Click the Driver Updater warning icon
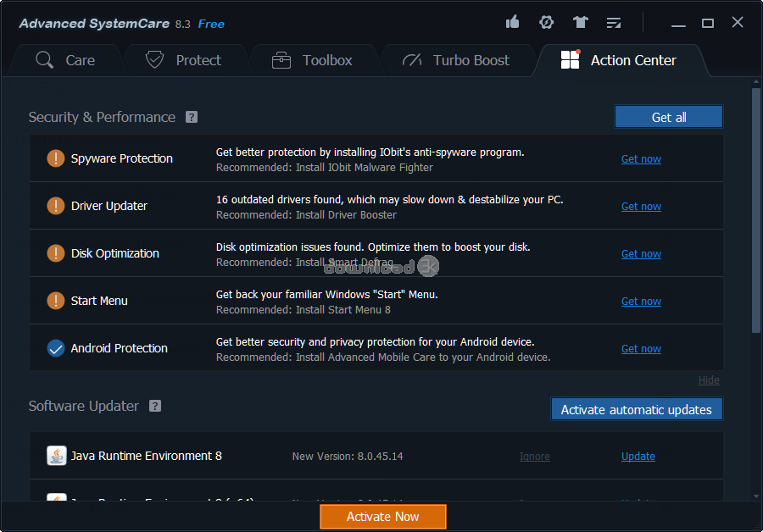The width and height of the screenshot is (763, 532). (x=55, y=206)
